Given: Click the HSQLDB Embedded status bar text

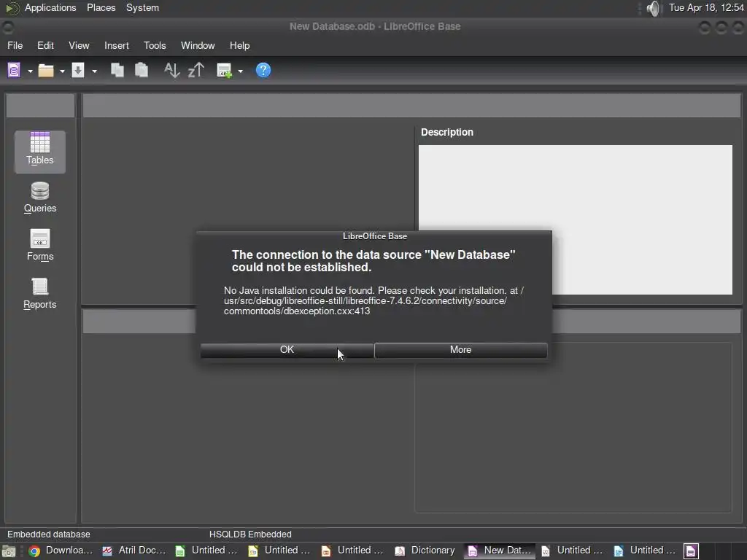Looking at the screenshot, I should click(250, 534).
